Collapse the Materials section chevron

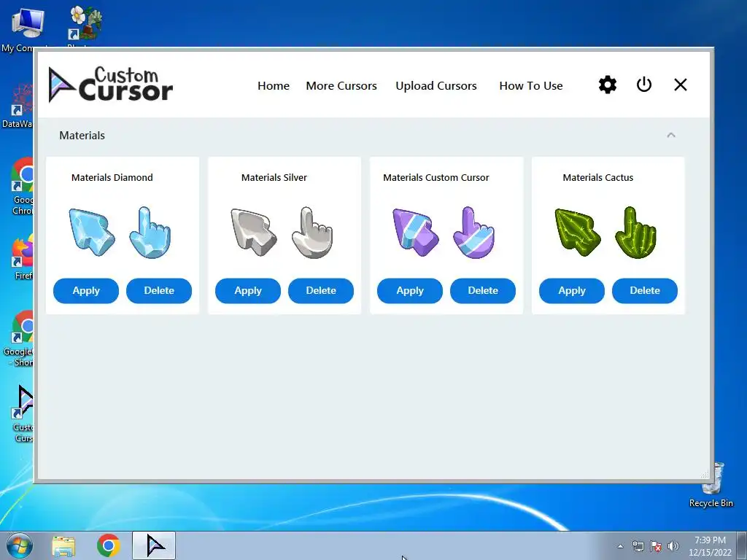[x=671, y=135]
